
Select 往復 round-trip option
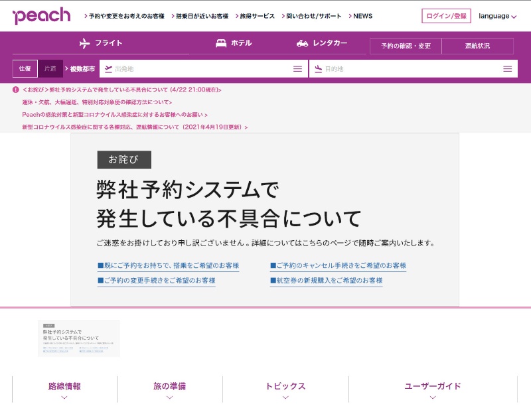click(x=25, y=68)
